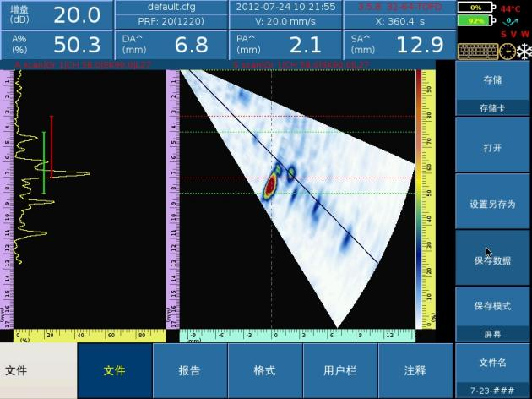Open the 注释 notes tab
This screenshot has width=532, height=399.
pos(415,370)
